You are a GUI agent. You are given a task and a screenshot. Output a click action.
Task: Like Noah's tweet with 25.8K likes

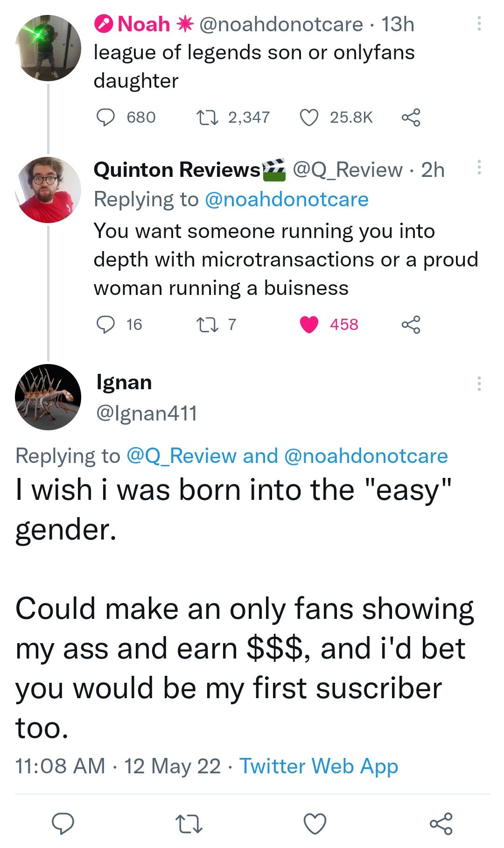[309, 118]
